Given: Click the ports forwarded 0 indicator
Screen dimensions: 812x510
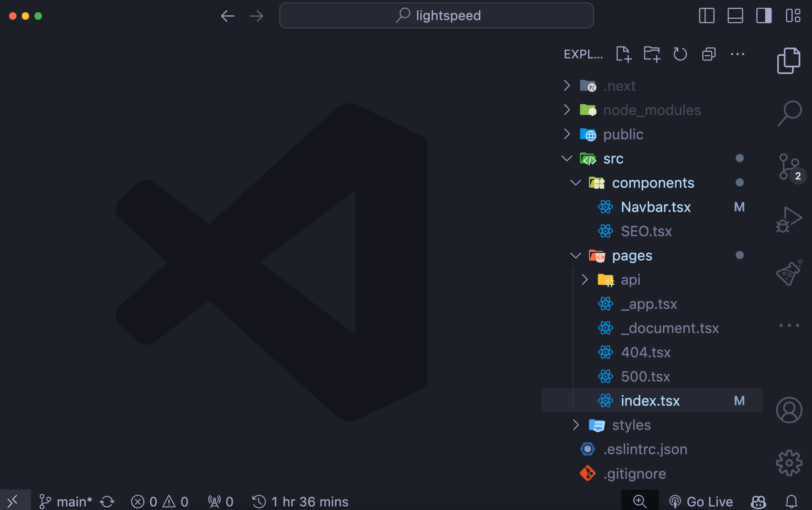Looking at the screenshot, I should coord(220,502).
